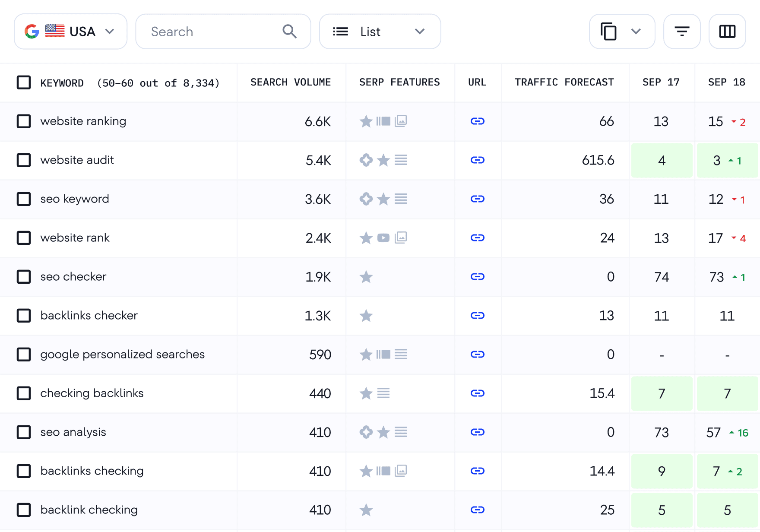The image size is (760, 532).
Task: Open the Google USA search engine dropdown
Action: click(70, 32)
